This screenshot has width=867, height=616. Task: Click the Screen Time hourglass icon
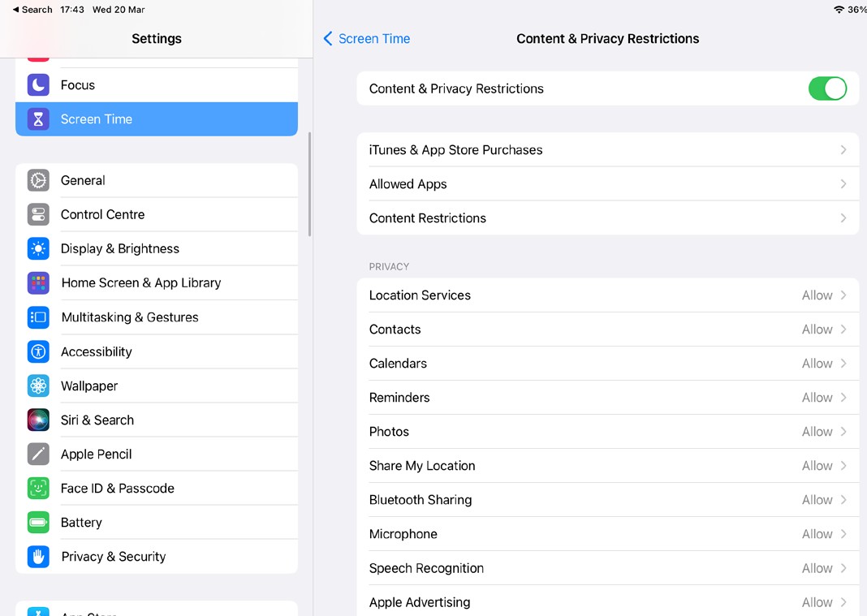(x=38, y=118)
